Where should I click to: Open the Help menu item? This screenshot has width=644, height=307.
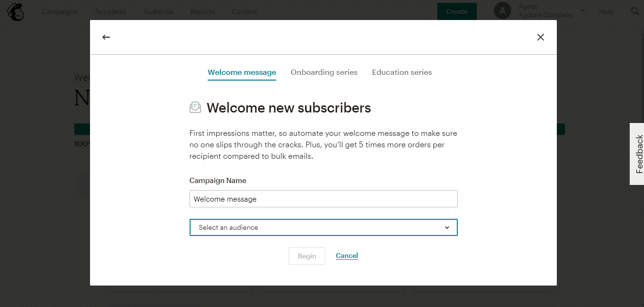pyautogui.click(x=606, y=11)
